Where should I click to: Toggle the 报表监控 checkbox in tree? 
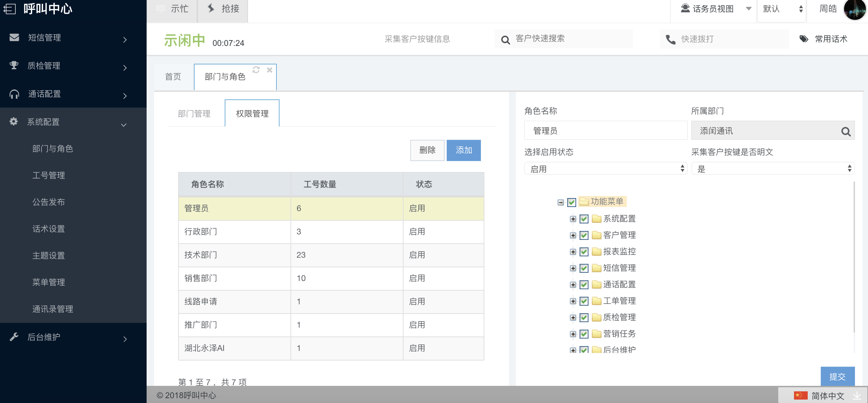coord(584,252)
